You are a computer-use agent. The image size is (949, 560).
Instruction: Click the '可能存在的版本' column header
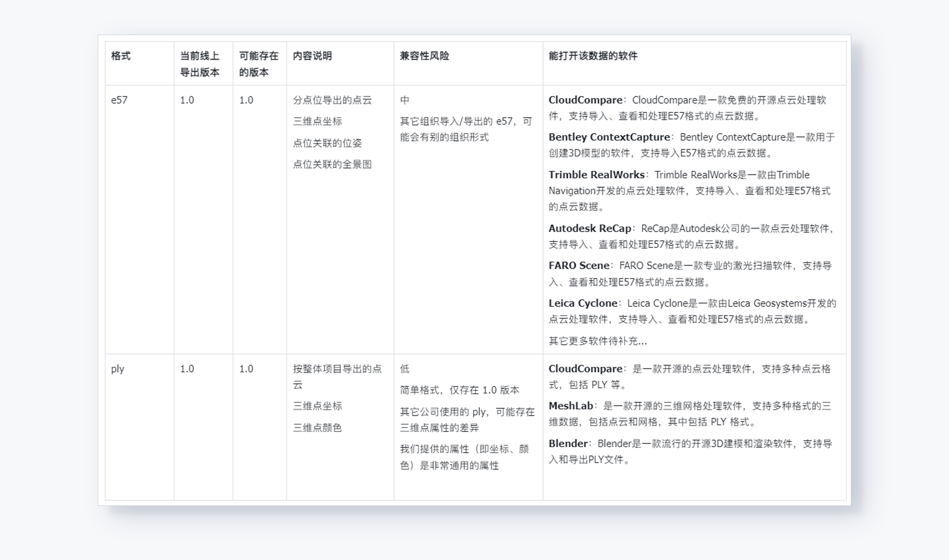(259, 64)
